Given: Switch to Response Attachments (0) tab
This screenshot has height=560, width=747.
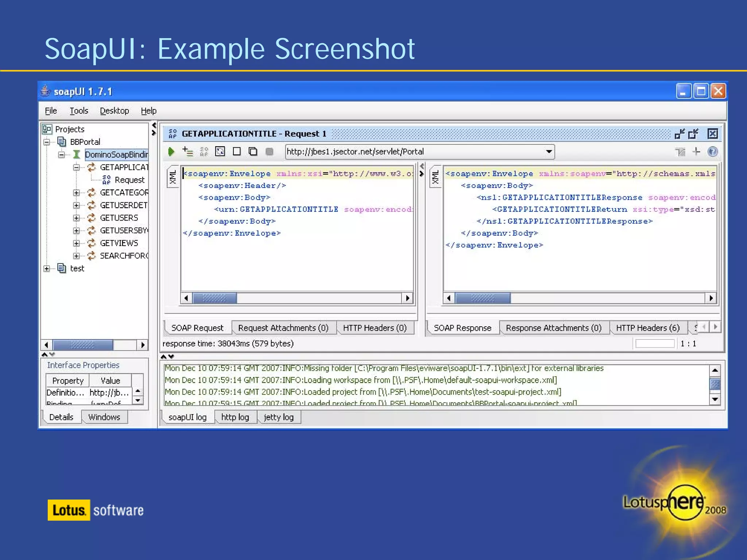Looking at the screenshot, I should pyautogui.click(x=554, y=328).
